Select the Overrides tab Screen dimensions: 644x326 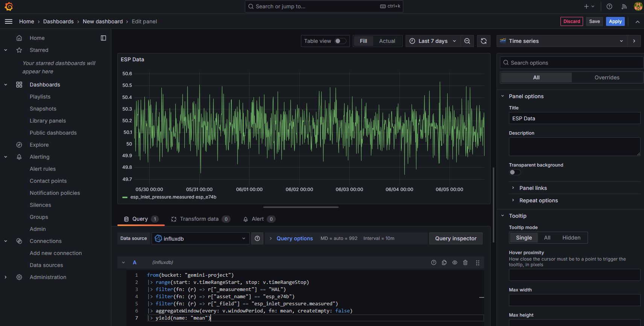tap(606, 77)
